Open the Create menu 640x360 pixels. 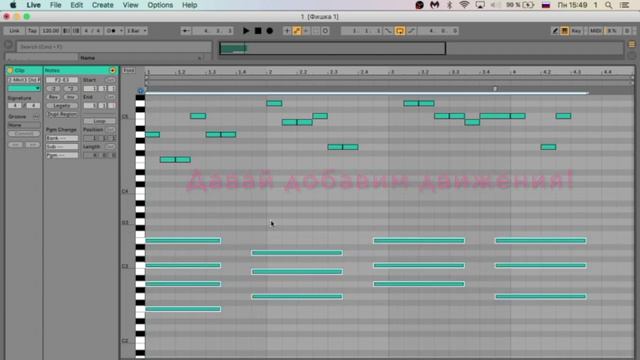click(x=102, y=5)
